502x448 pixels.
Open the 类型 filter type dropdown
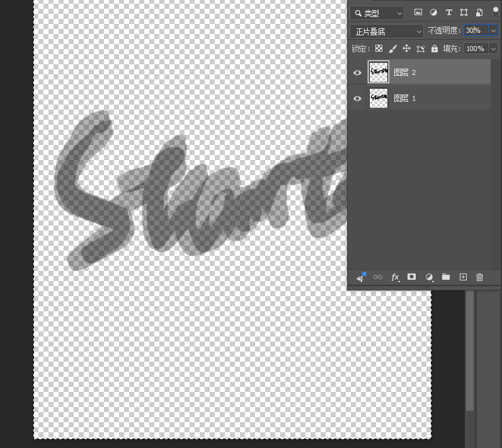pyautogui.click(x=377, y=13)
